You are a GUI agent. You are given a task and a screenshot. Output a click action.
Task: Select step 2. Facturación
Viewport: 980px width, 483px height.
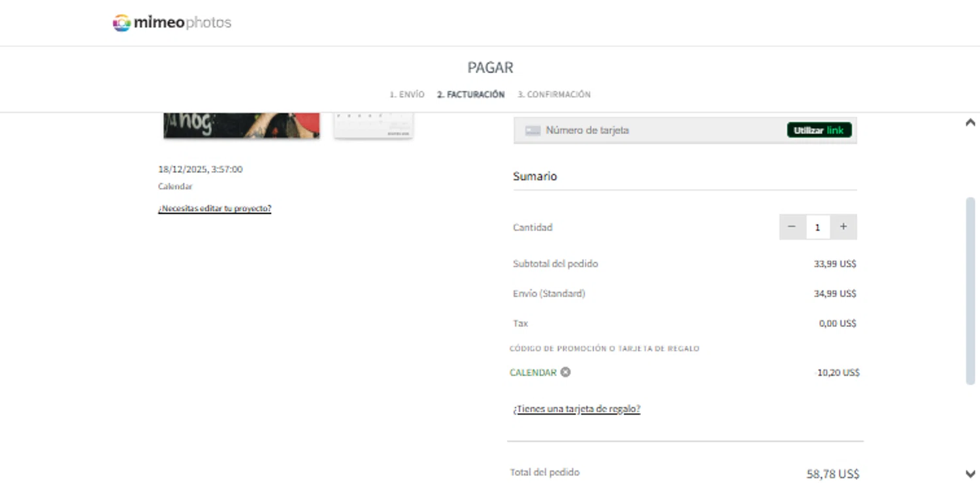coord(471,95)
